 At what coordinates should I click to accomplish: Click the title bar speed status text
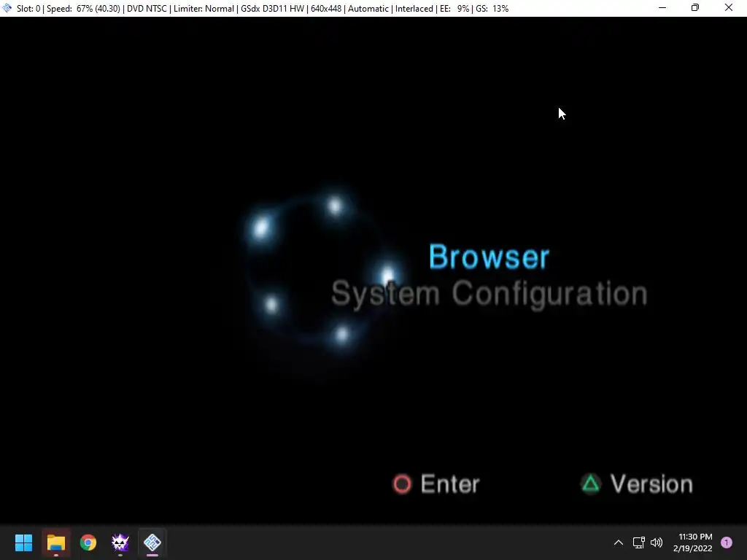point(83,9)
